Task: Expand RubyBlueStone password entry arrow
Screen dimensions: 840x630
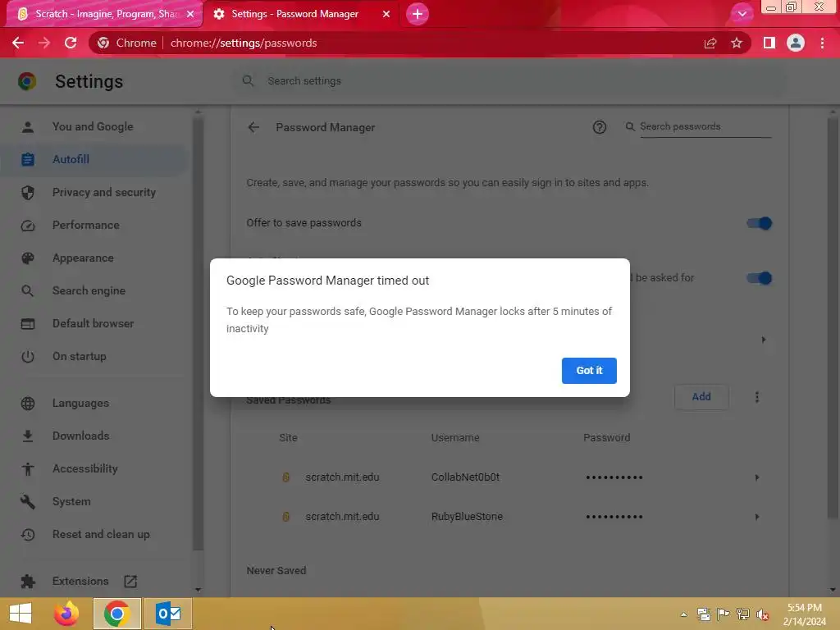Action: coord(757,517)
